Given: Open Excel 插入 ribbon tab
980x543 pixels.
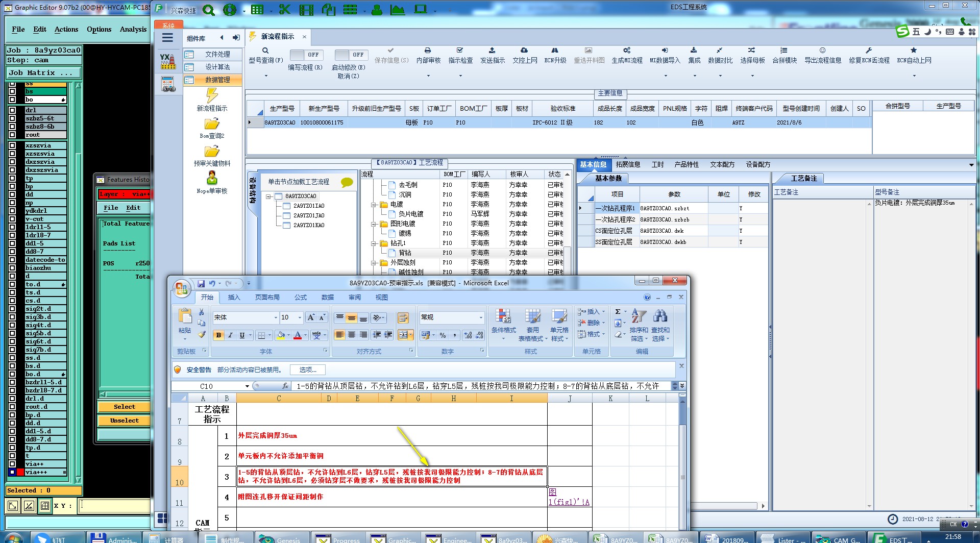Looking at the screenshot, I should tap(234, 298).
